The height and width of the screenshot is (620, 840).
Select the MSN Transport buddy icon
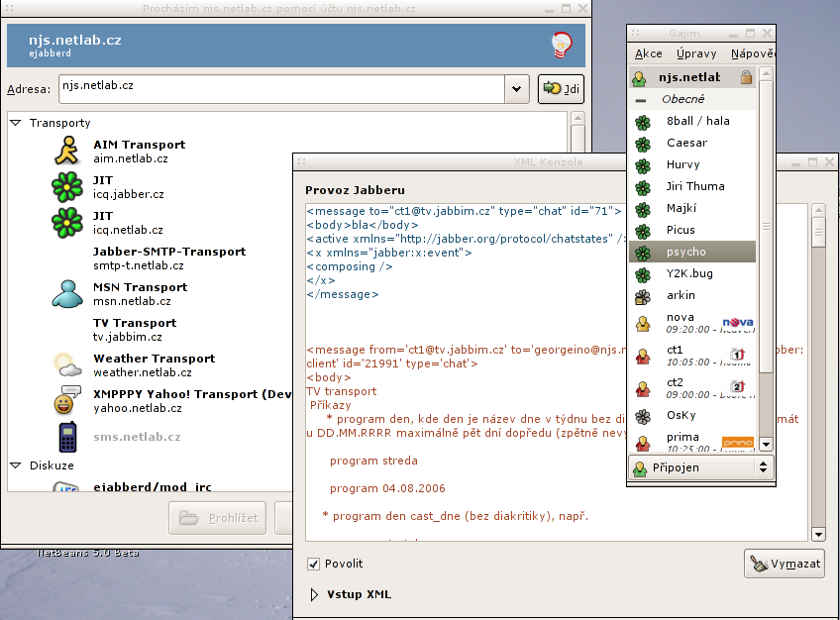click(67, 294)
